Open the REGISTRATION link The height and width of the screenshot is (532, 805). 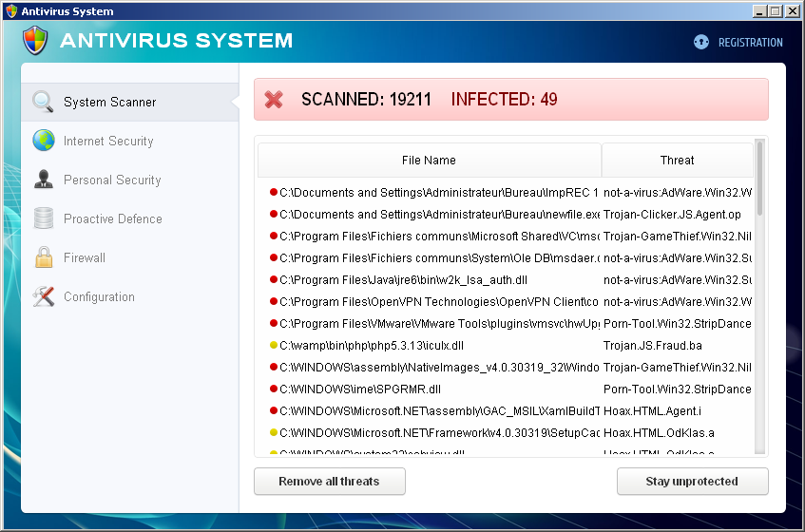point(750,42)
